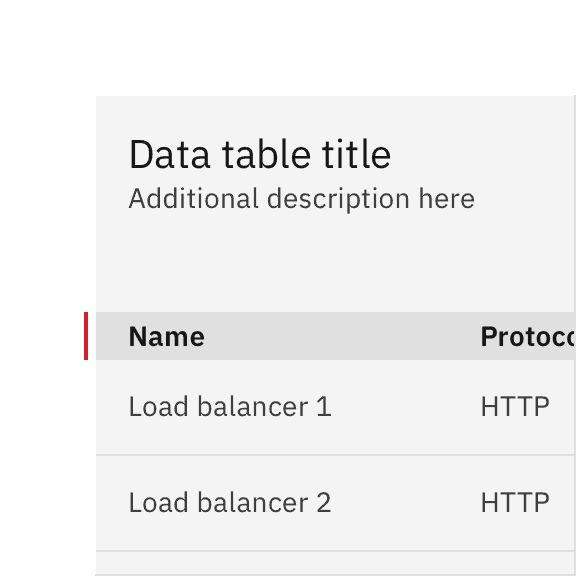Click the Protocol column header

click(x=528, y=336)
